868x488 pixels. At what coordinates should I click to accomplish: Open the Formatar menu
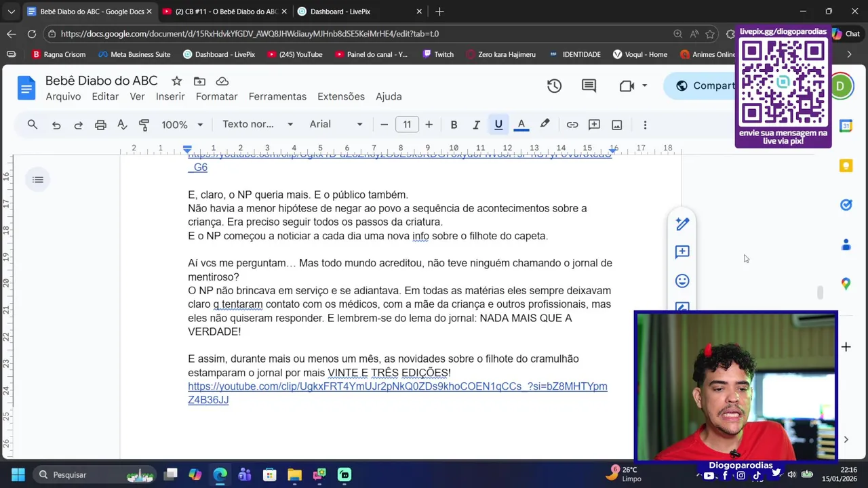tap(216, 97)
